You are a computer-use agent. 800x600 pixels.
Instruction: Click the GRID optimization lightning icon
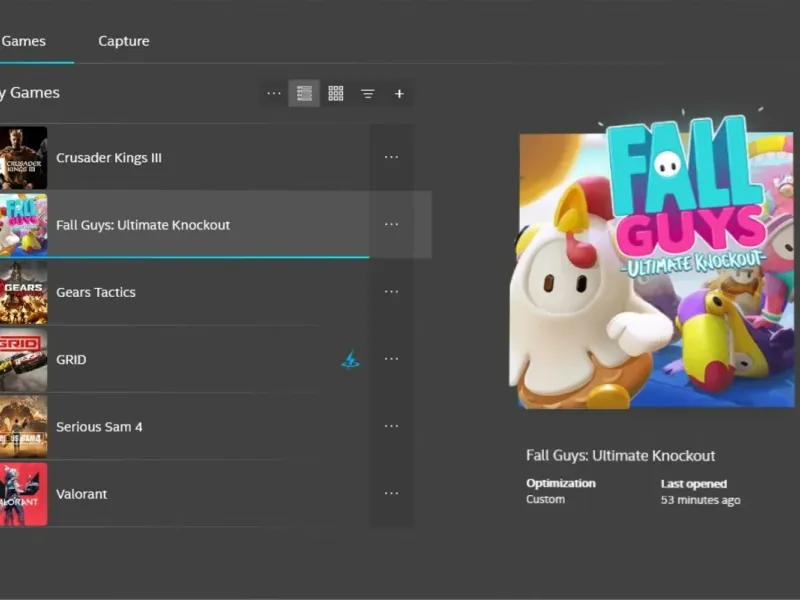point(351,360)
